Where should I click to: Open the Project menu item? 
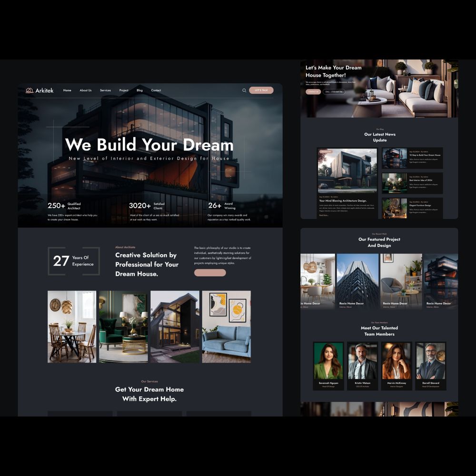[124, 90]
